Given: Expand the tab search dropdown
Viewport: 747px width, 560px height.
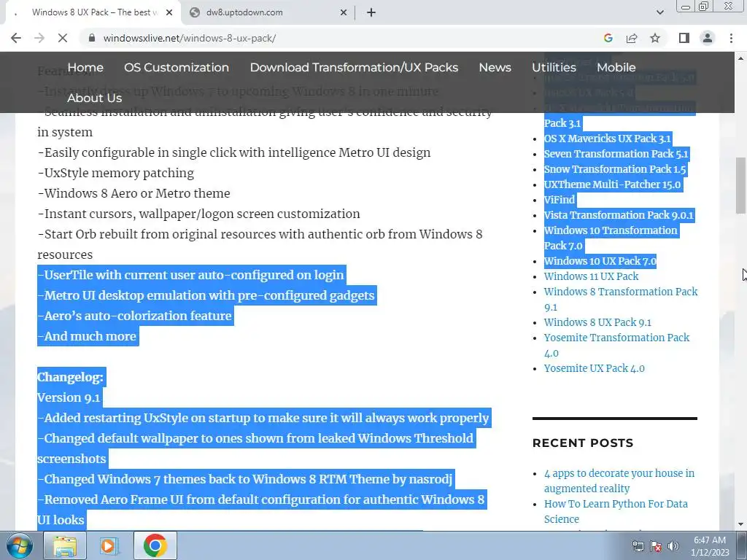Looking at the screenshot, I should click(x=659, y=12).
